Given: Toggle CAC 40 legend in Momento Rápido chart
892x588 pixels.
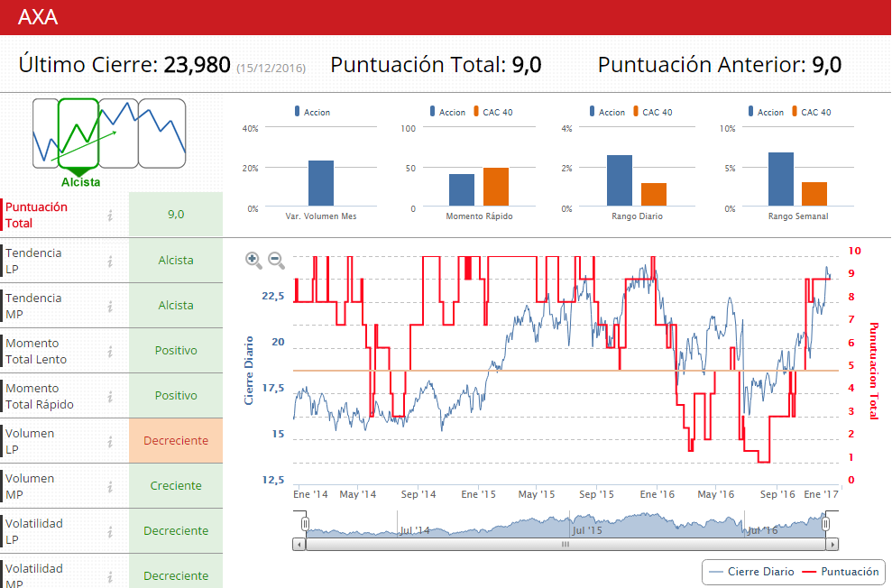Looking at the screenshot, I should tap(492, 112).
